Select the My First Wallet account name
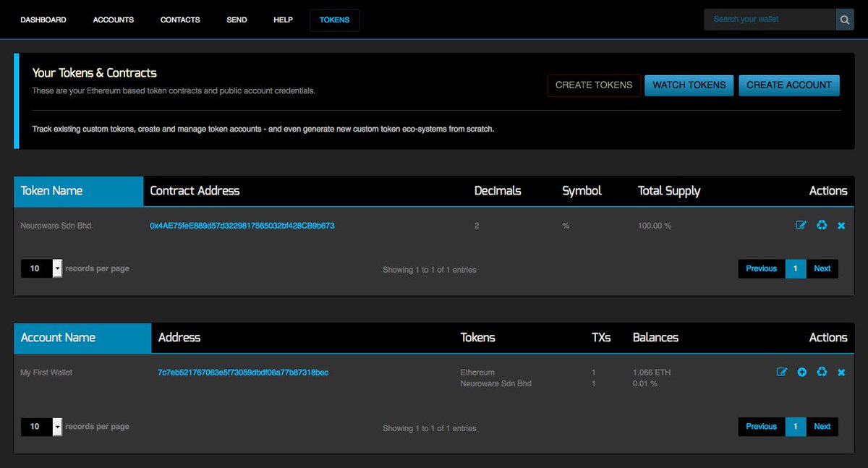The height and width of the screenshot is (468, 868). click(46, 373)
